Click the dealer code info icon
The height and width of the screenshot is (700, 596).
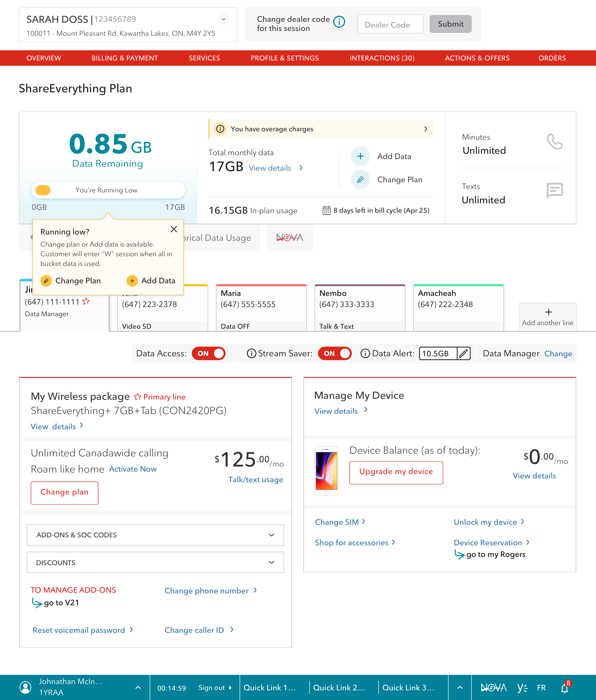point(339,22)
